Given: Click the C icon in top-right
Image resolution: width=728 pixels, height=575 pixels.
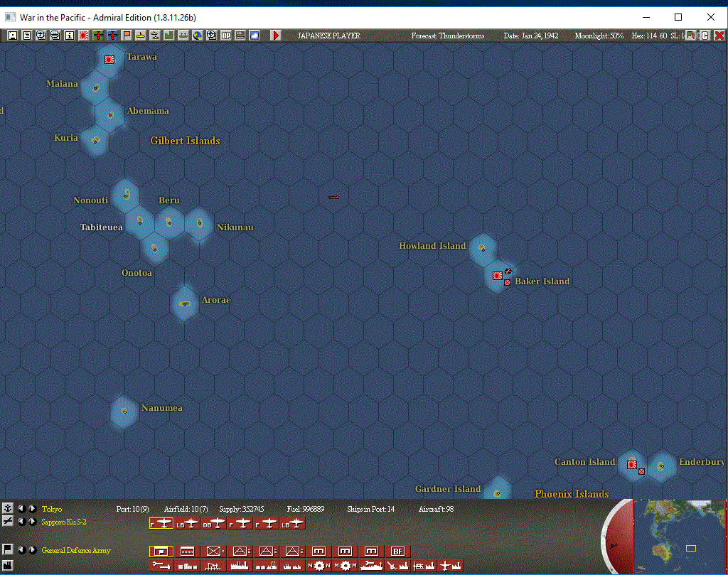Looking at the screenshot, I should [x=705, y=36].
